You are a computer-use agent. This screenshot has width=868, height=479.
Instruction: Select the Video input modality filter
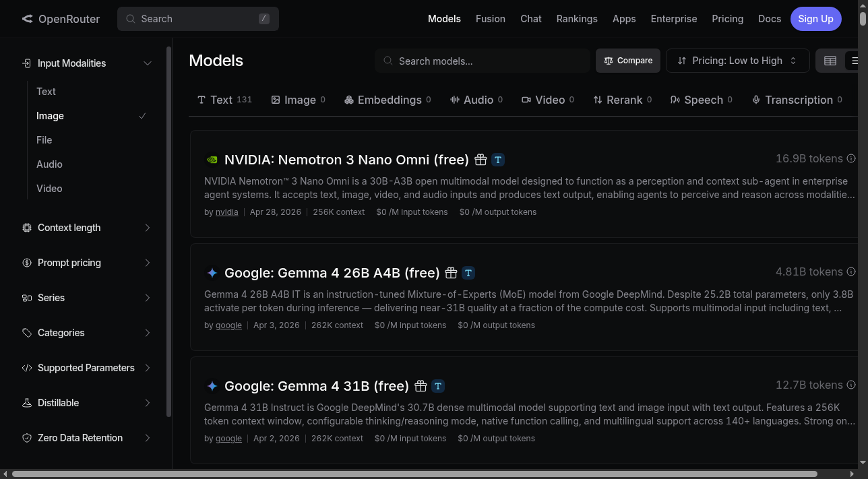click(91, 189)
